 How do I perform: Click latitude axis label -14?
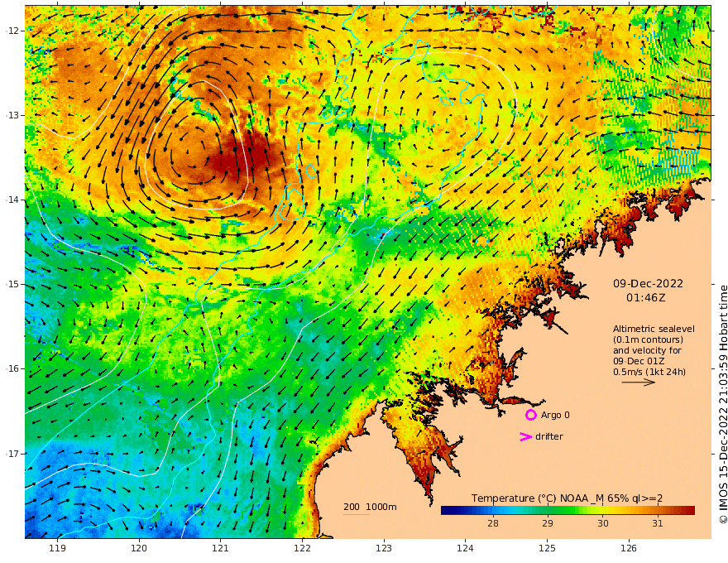point(12,200)
